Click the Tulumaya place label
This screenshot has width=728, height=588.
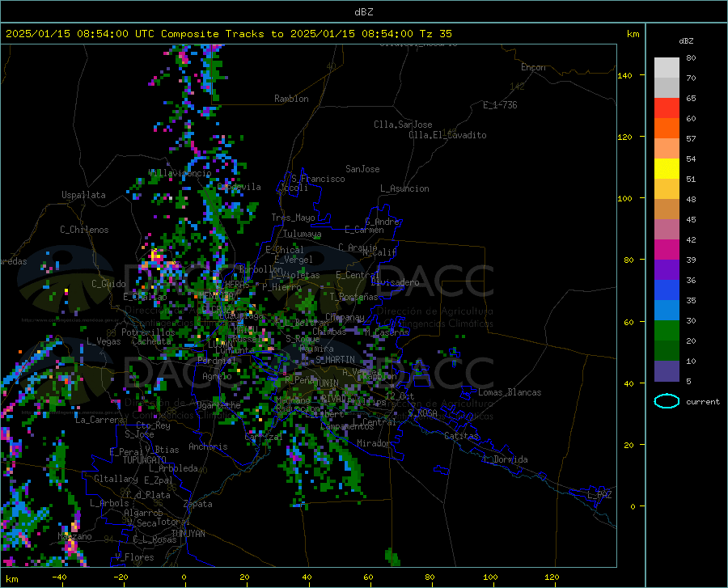302,234
